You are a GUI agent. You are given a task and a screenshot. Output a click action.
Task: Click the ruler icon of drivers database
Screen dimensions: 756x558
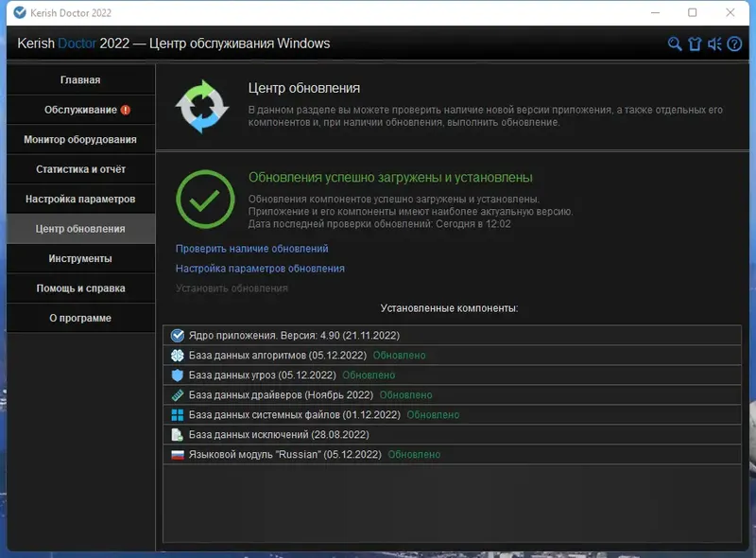click(177, 394)
